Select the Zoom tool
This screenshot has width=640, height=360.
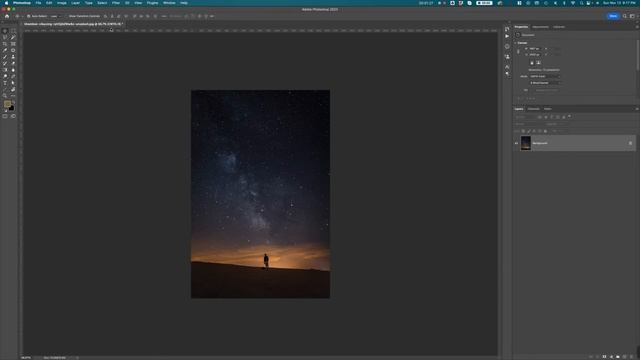point(5,96)
